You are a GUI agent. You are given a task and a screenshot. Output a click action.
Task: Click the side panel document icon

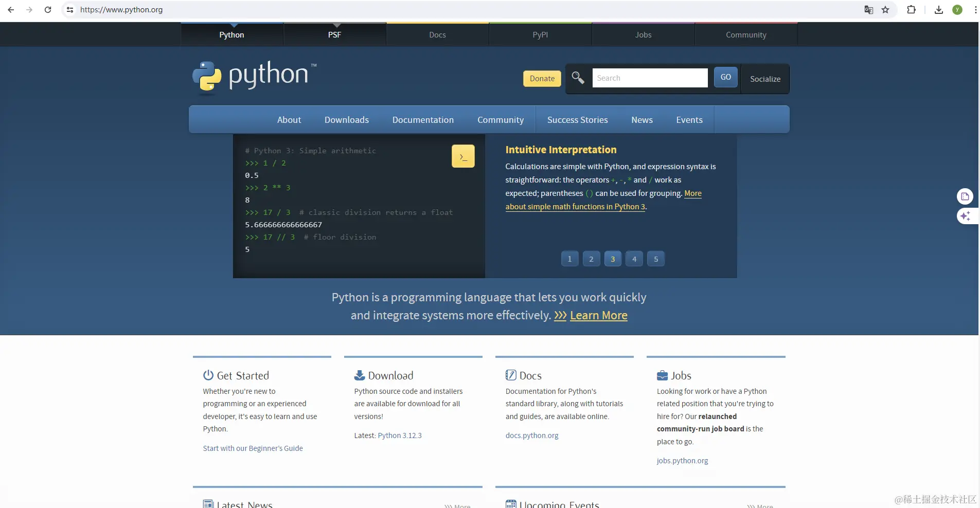[x=965, y=196]
